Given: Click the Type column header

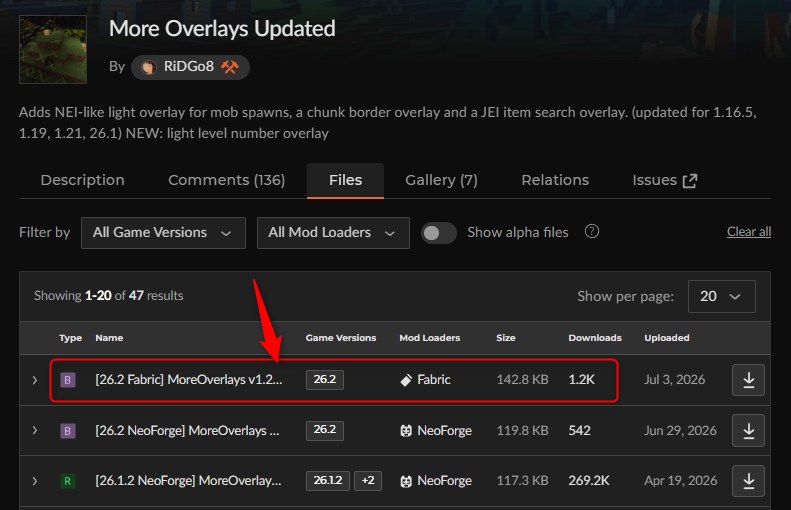Looking at the screenshot, I should (x=70, y=338).
